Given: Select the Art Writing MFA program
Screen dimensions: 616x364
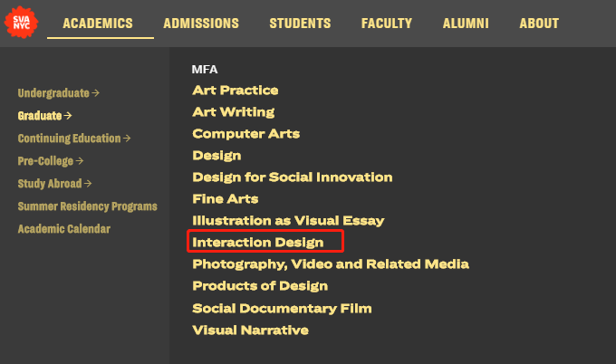Looking at the screenshot, I should [234, 112].
